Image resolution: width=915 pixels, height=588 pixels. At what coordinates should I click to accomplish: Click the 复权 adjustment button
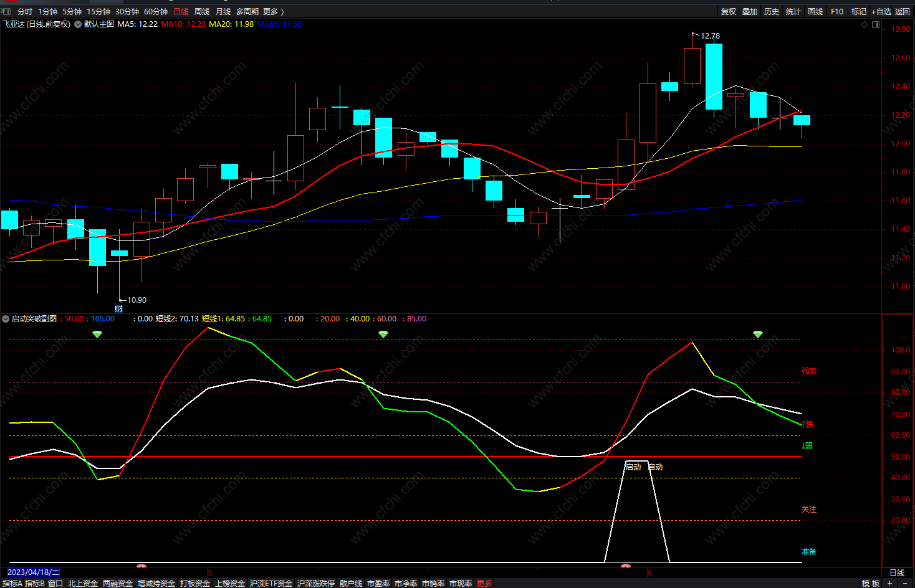pos(728,11)
